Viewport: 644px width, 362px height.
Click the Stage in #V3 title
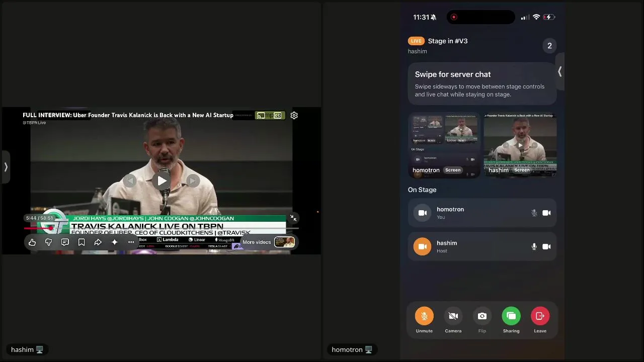point(448,41)
